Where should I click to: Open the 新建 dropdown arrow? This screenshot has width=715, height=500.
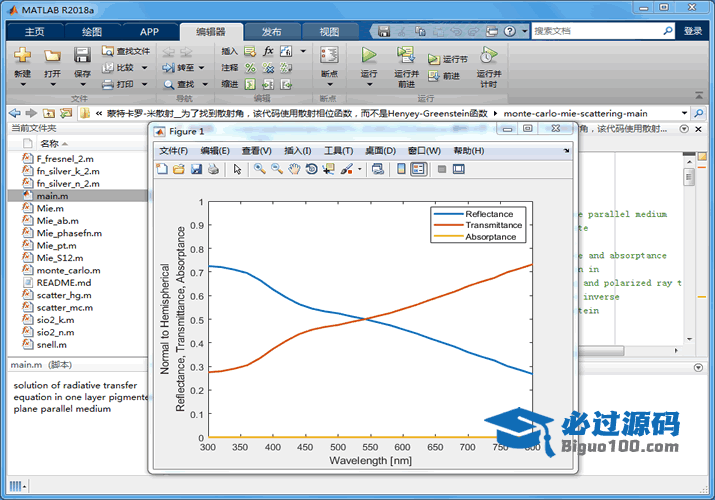22,84
